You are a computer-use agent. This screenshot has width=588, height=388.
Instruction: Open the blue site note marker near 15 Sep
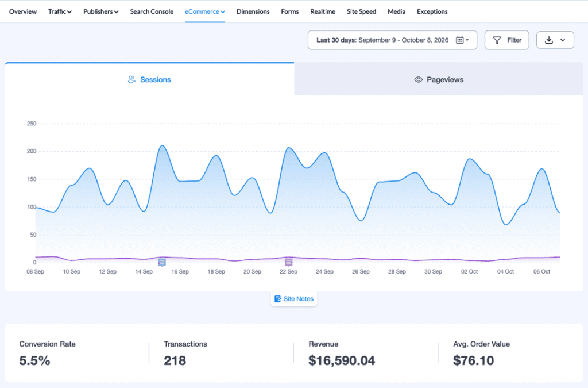tap(162, 262)
